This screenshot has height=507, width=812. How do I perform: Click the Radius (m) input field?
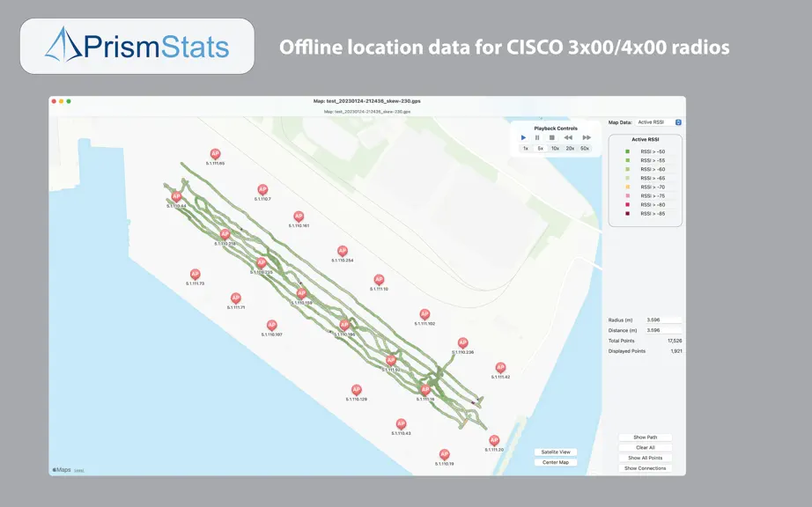[663, 320]
